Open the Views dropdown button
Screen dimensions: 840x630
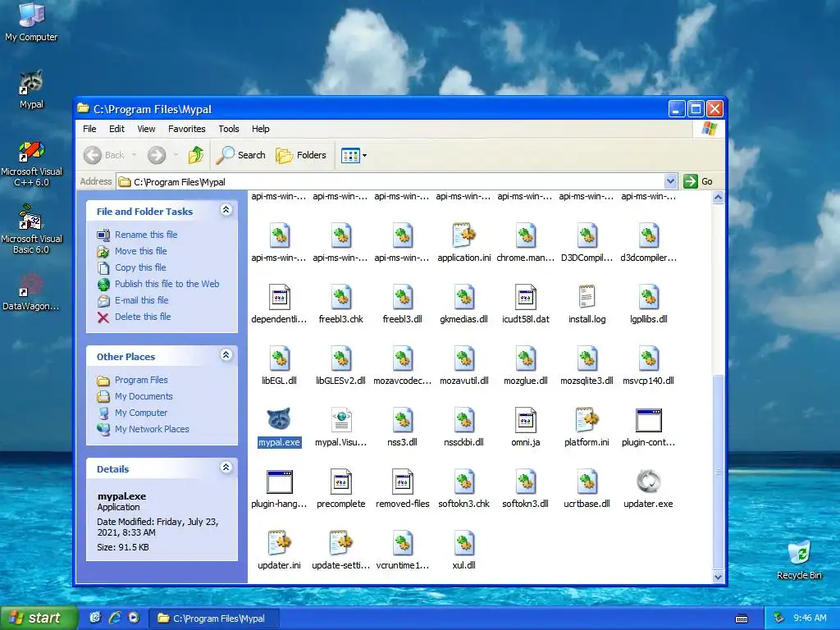354,155
